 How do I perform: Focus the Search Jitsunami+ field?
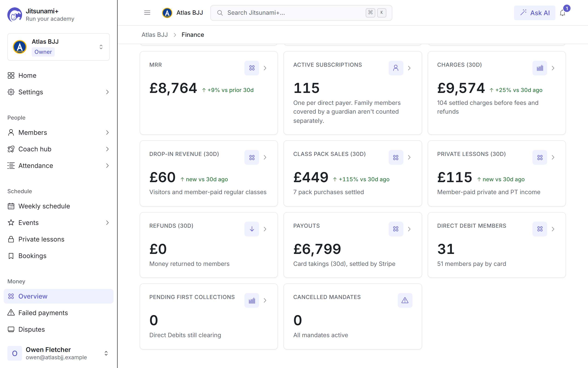point(301,13)
